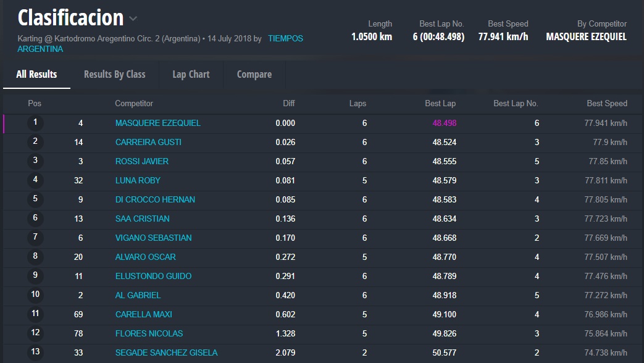Open CARREIRA GUSTI competitor details
Viewport: 644px width, 363px height.
tap(148, 142)
